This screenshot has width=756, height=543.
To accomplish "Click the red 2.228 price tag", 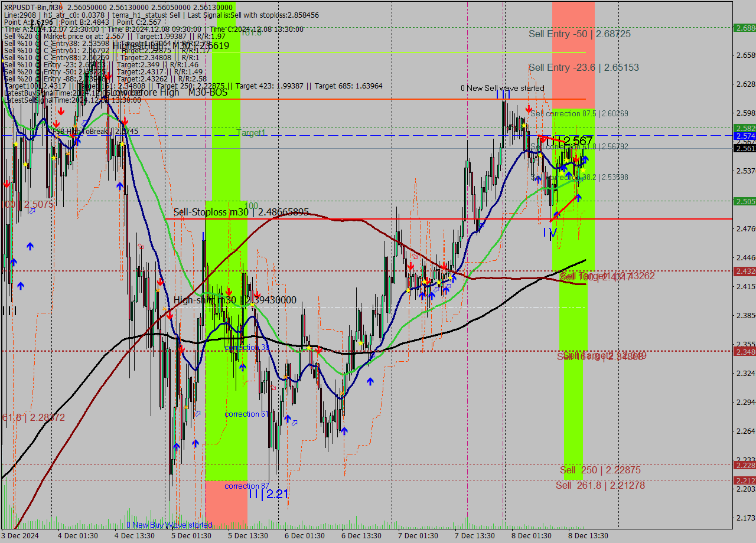I will [744, 465].
